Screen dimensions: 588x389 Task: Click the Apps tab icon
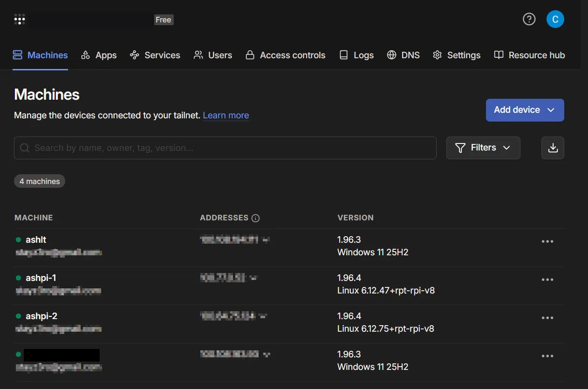pyautogui.click(x=85, y=55)
